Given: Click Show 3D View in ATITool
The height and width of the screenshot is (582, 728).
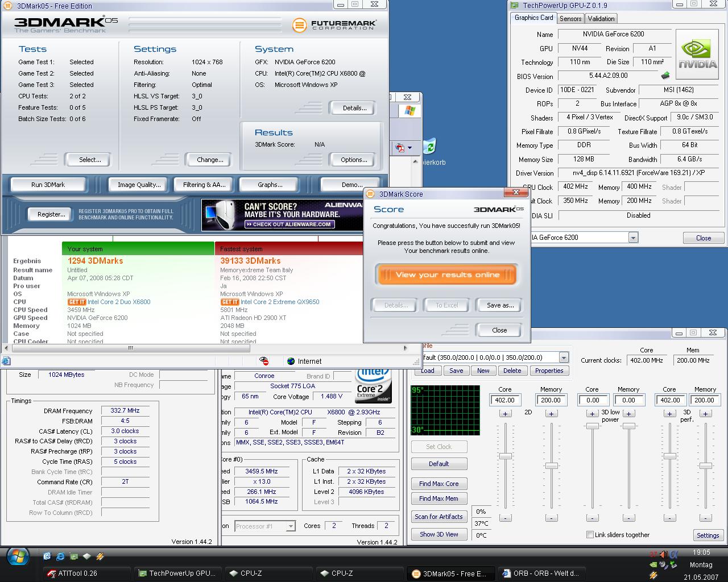Looking at the screenshot, I should (x=439, y=534).
